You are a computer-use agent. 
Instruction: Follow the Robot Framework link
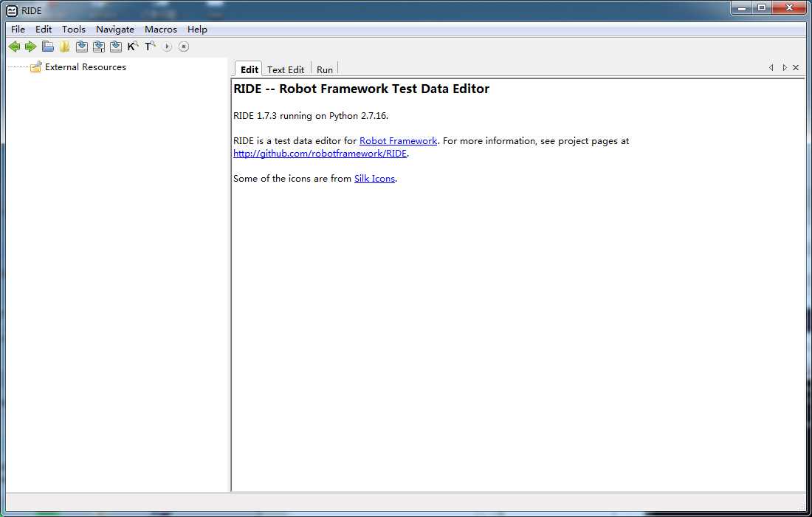398,141
